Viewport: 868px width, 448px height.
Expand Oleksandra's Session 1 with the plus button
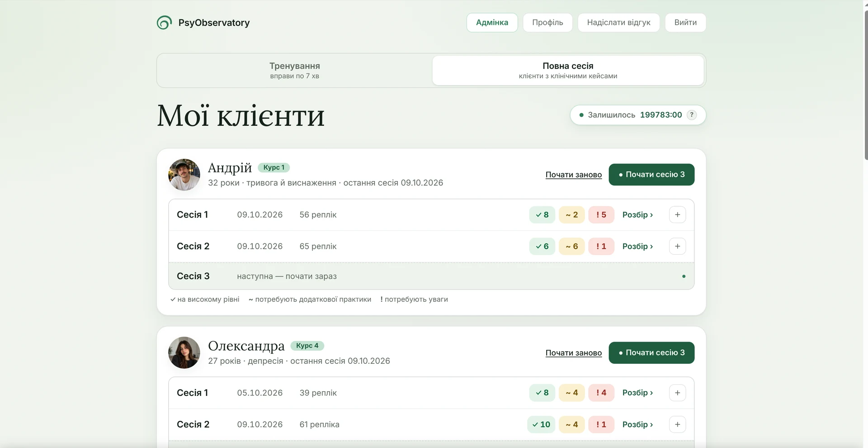click(x=677, y=393)
